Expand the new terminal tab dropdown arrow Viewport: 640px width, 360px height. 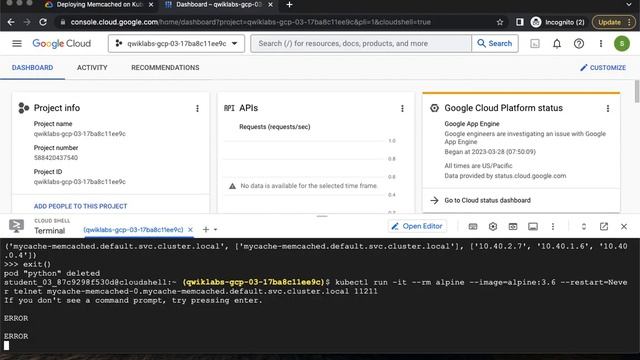pos(216,230)
